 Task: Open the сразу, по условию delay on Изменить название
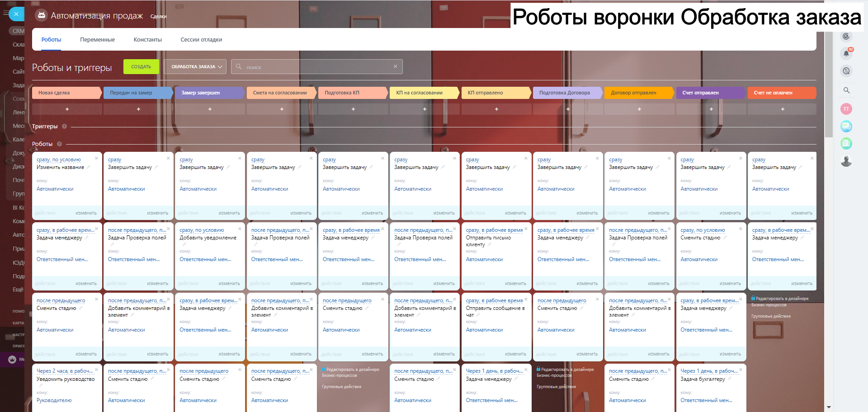click(59, 159)
